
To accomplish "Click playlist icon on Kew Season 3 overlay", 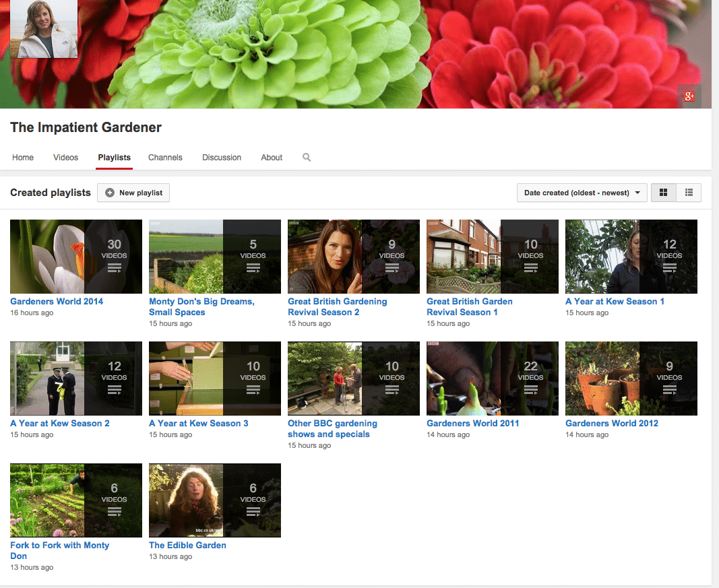I will click(x=253, y=390).
